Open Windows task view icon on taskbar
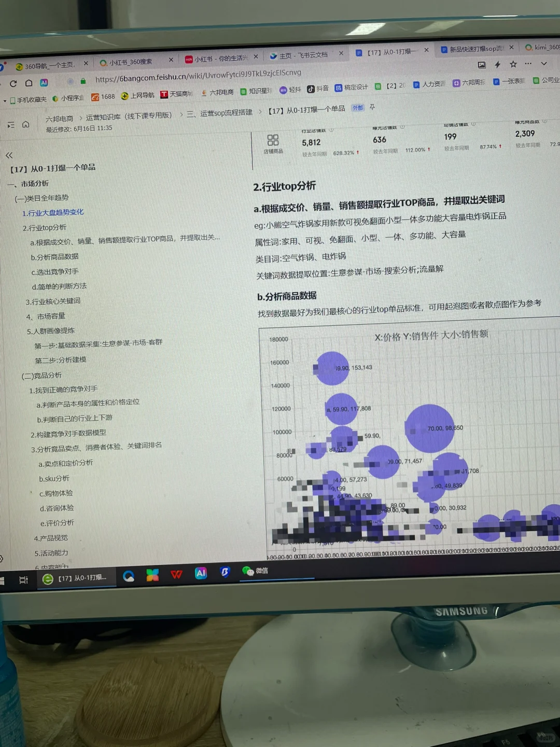This screenshot has width=560, height=747. tap(23, 580)
